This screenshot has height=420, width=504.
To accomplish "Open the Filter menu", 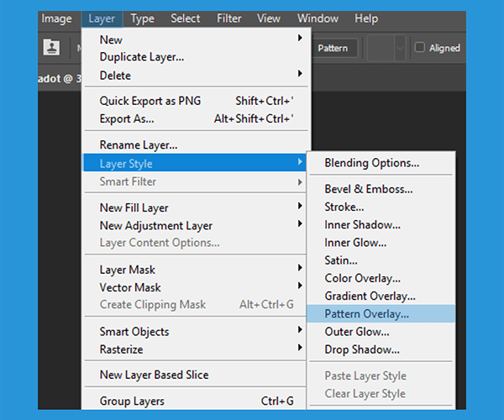I will tap(228, 18).
